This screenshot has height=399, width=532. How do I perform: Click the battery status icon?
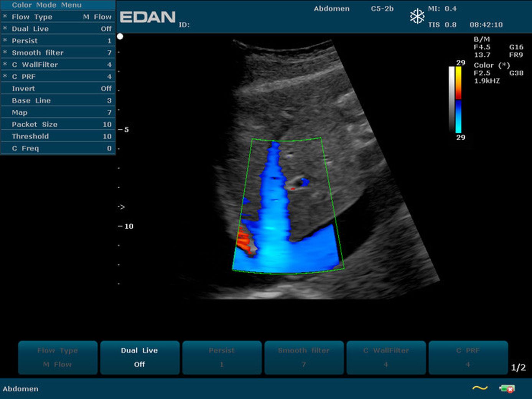point(507,389)
